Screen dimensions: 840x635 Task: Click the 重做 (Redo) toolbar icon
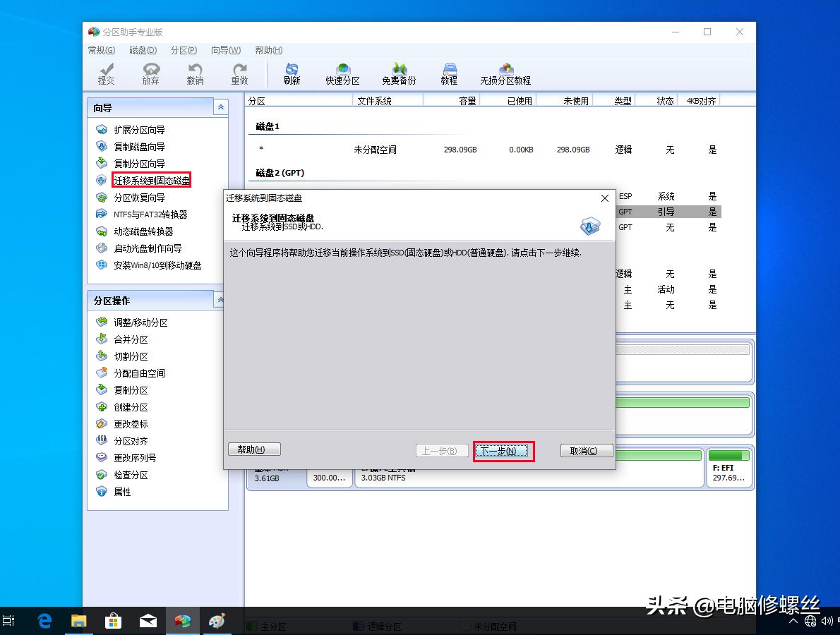[x=239, y=73]
